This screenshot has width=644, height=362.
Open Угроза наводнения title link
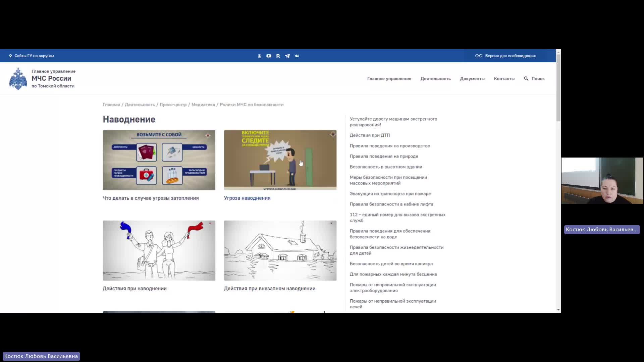[x=247, y=198]
